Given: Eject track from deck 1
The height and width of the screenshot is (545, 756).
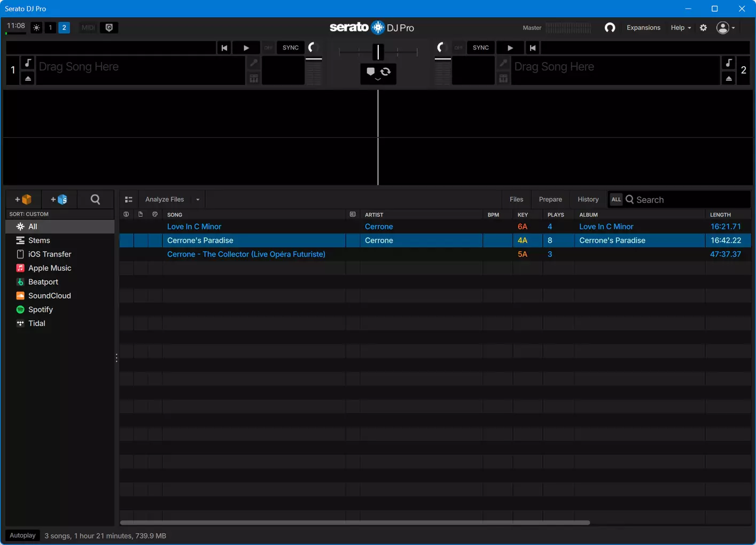Looking at the screenshot, I should [28, 79].
